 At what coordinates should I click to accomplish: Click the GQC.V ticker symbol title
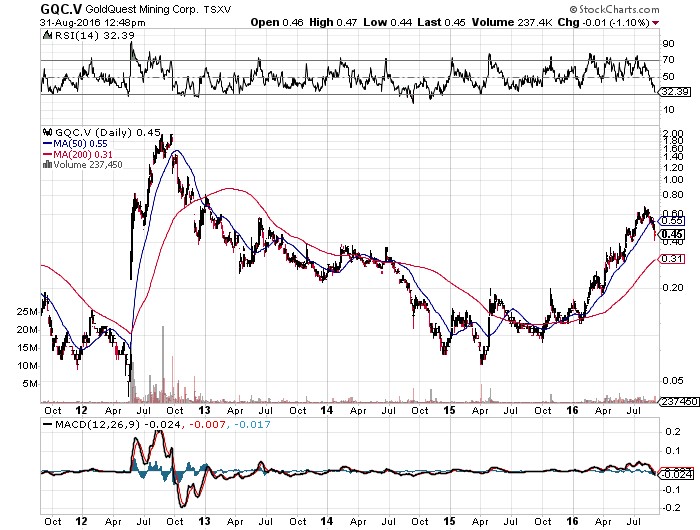(x=61, y=9)
